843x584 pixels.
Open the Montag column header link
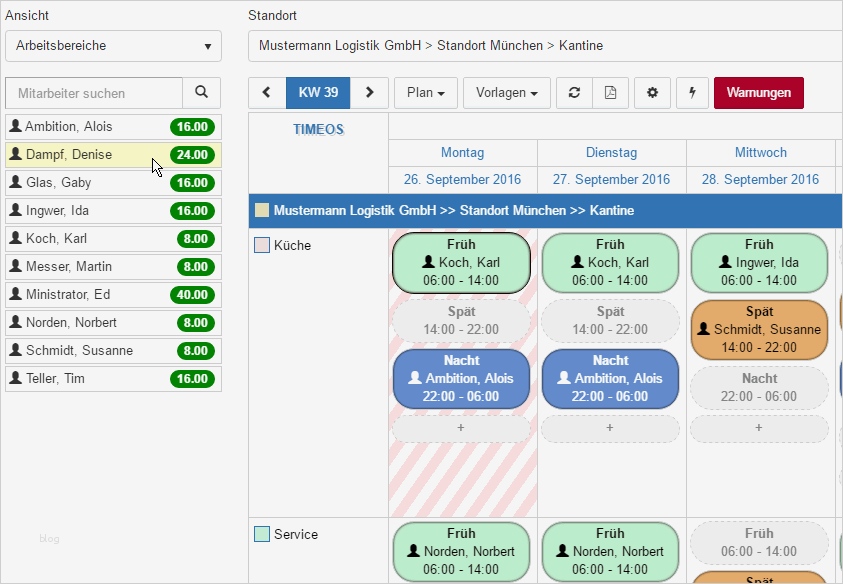[462, 153]
